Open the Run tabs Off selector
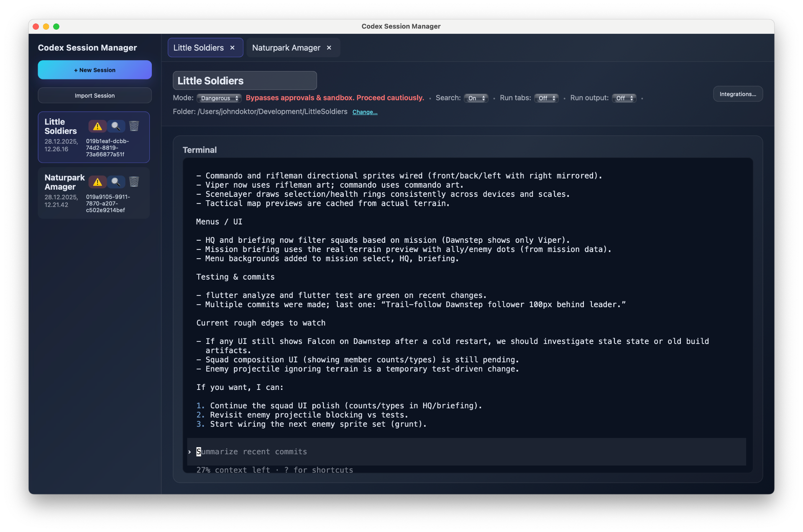The image size is (803, 532). pos(546,98)
